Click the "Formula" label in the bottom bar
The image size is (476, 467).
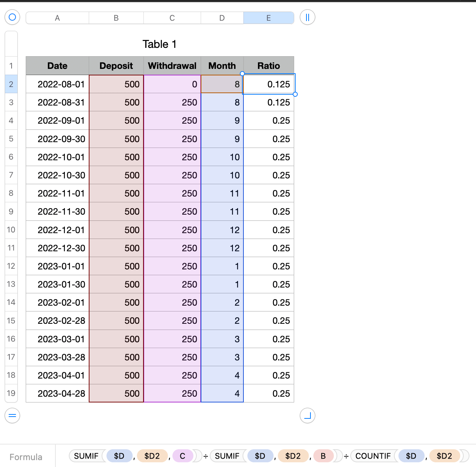pos(26,457)
